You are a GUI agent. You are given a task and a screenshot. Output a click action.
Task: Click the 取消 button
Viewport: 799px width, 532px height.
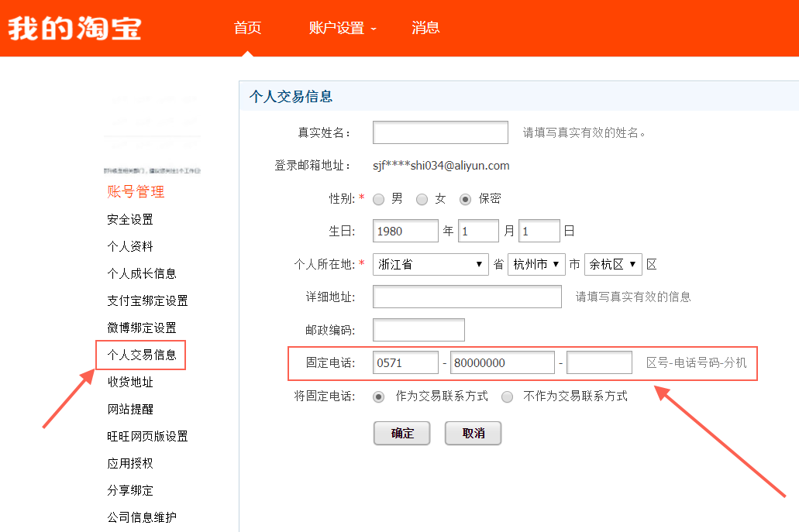(474, 433)
